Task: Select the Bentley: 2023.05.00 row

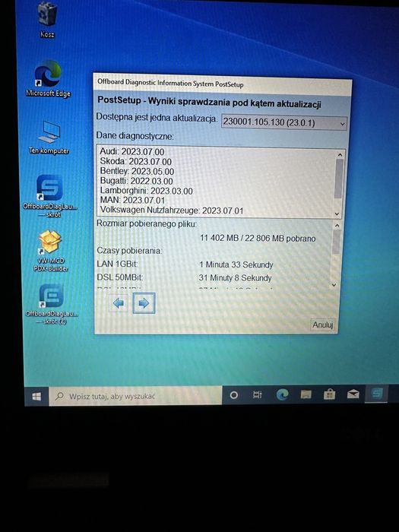Action: [137, 171]
